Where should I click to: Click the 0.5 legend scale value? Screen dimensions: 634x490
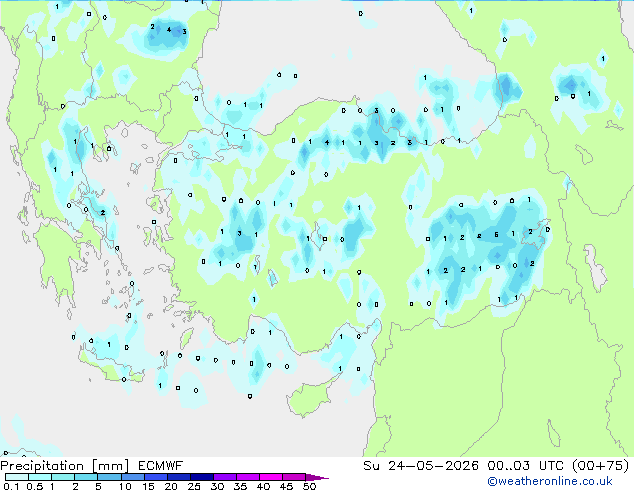click(x=35, y=486)
